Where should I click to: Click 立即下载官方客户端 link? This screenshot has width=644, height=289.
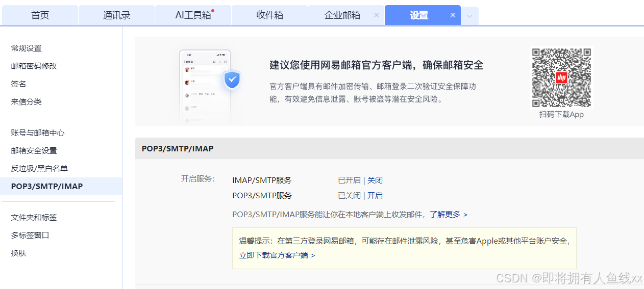pos(277,255)
